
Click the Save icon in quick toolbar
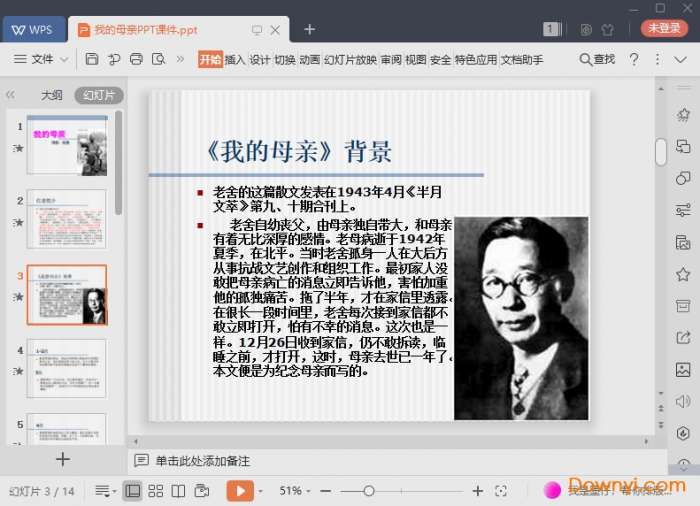[91, 60]
